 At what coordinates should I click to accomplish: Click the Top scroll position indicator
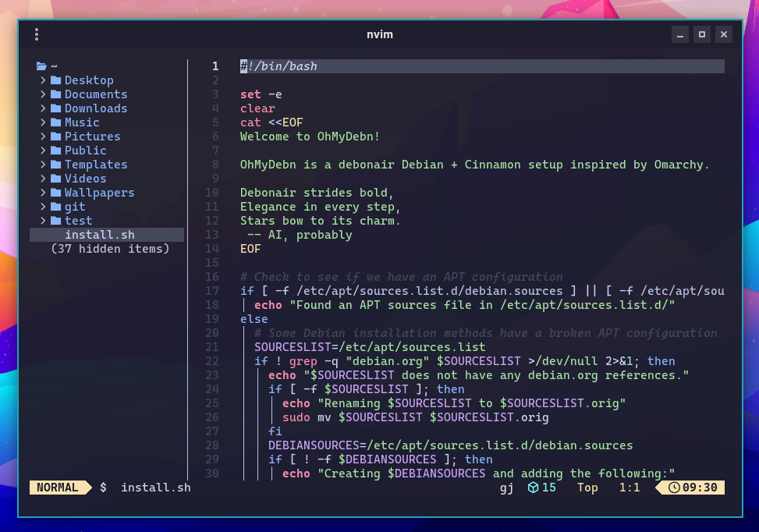pos(587,488)
